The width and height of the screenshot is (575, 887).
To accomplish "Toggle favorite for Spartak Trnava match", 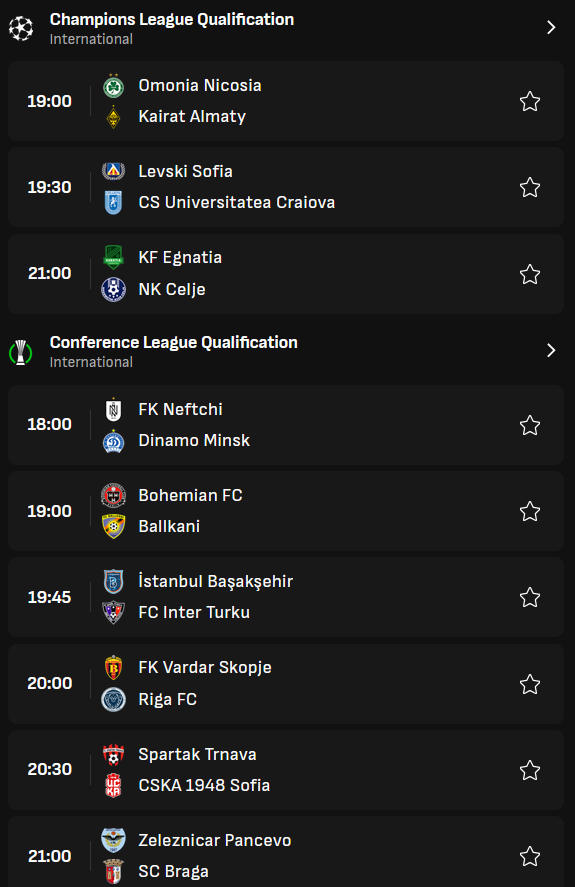I will click(530, 770).
